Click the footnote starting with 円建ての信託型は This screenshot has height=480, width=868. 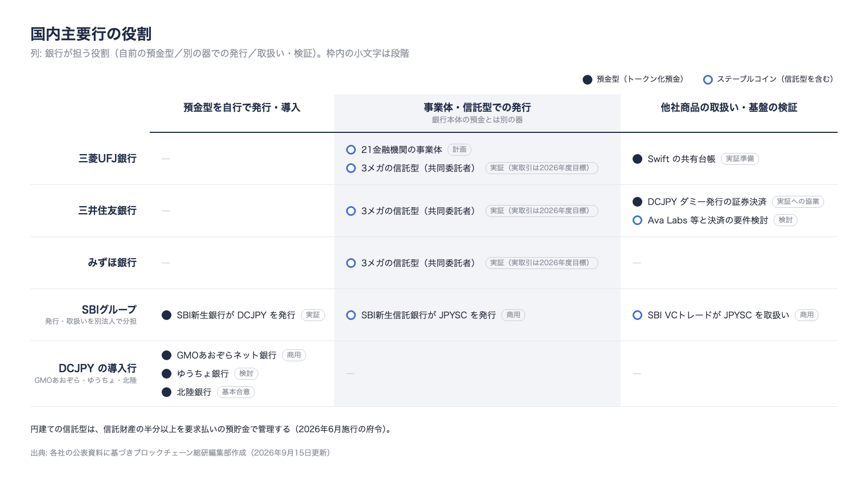tap(213, 430)
